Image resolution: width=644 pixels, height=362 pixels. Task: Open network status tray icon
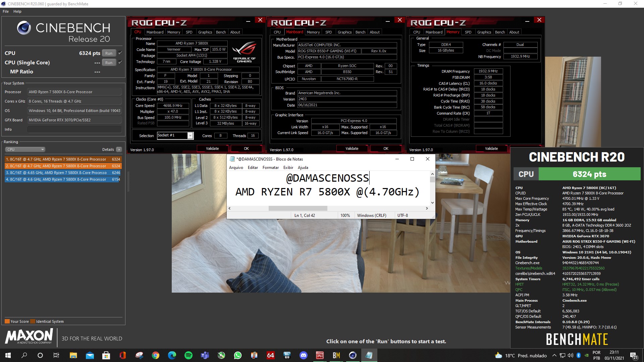[x=562, y=355]
